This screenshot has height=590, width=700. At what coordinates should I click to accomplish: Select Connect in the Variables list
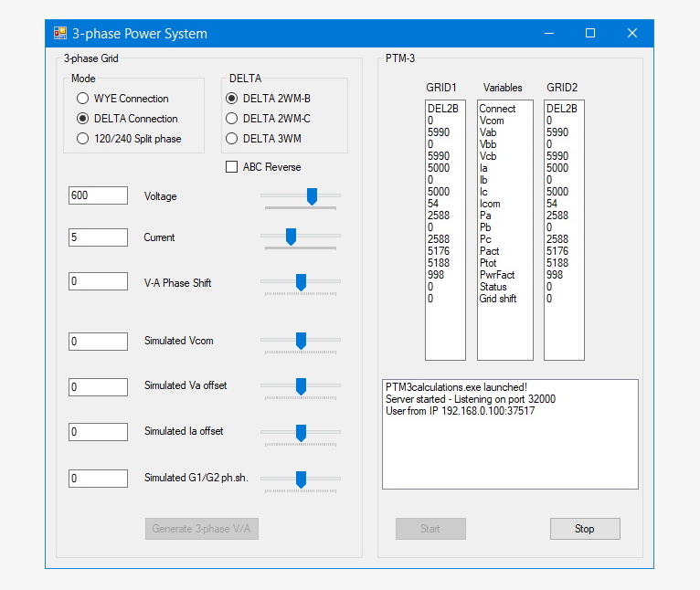[x=497, y=109]
